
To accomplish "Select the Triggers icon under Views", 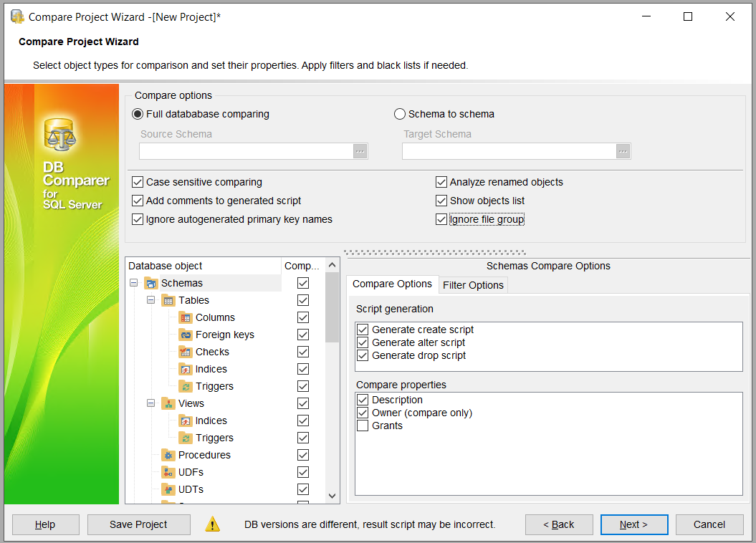I will (x=186, y=438).
